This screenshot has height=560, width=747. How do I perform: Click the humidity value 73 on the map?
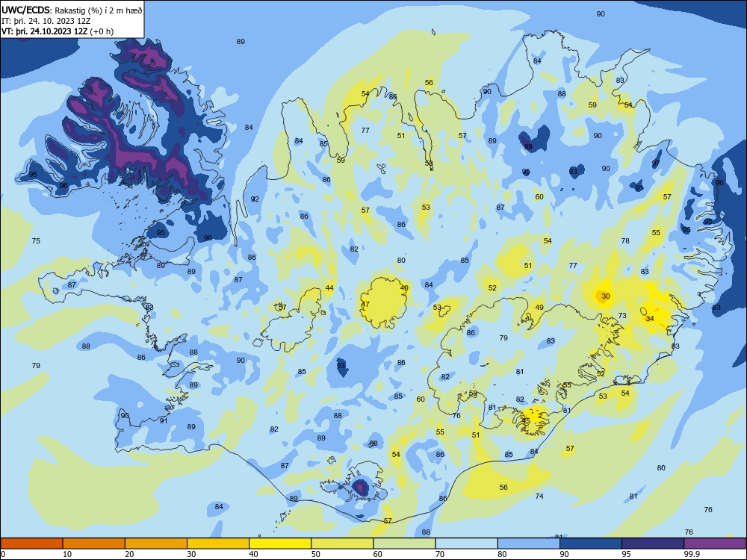pos(622,316)
